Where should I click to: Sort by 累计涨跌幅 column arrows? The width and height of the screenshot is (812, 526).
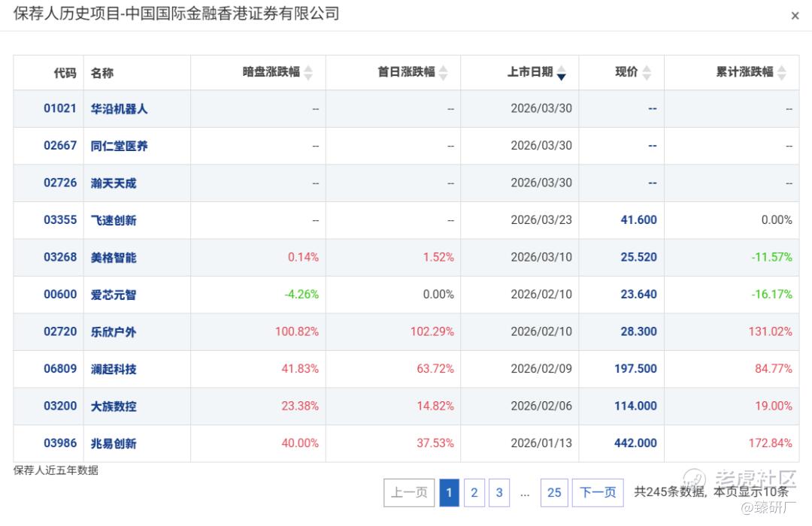tap(782, 72)
